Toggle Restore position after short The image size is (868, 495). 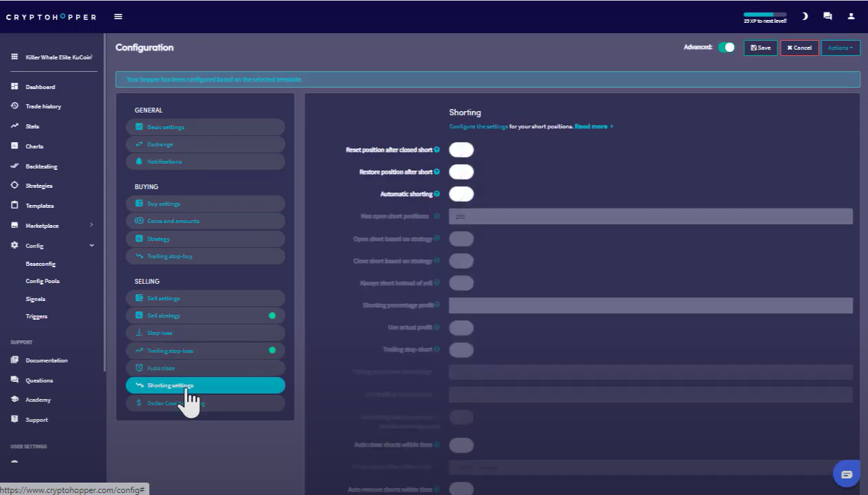tap(461, 172)
